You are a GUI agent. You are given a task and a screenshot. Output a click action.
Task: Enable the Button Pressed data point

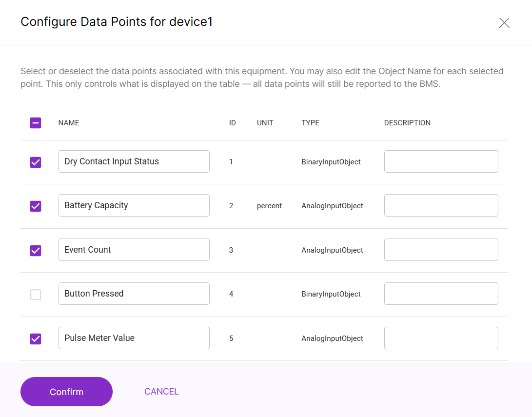click(x=35, y=295)
